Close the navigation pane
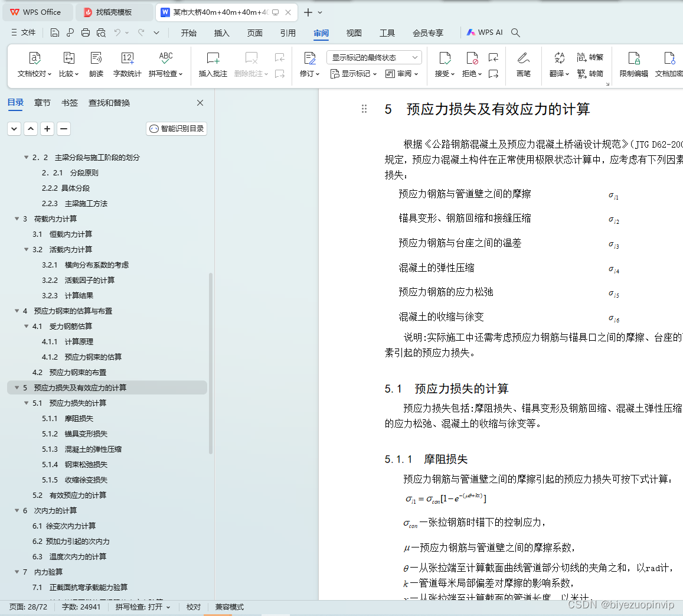 [x=200, y=103]
